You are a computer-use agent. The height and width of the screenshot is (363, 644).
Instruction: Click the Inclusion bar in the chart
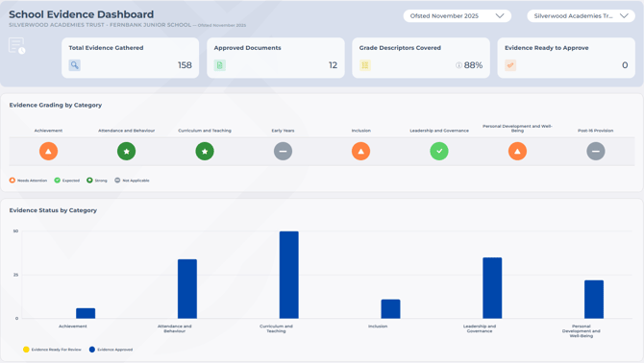coord(390,309)
